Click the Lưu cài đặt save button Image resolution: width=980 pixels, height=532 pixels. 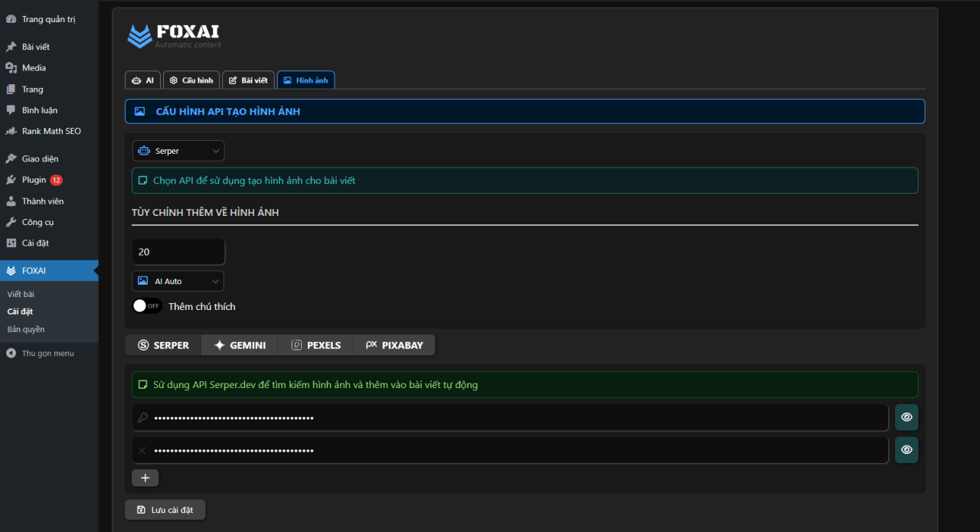[165, 510]
